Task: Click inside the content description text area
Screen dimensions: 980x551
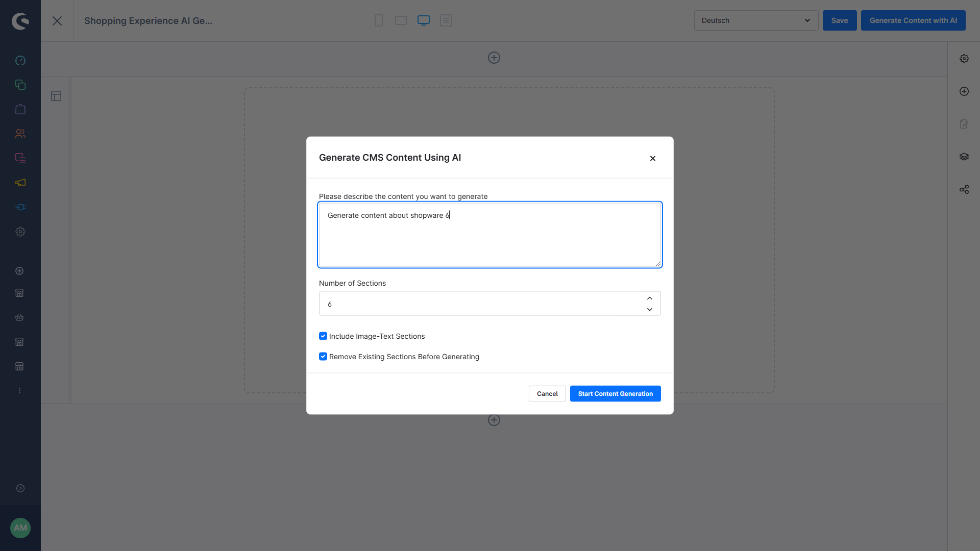Action: tap(489, 234)
